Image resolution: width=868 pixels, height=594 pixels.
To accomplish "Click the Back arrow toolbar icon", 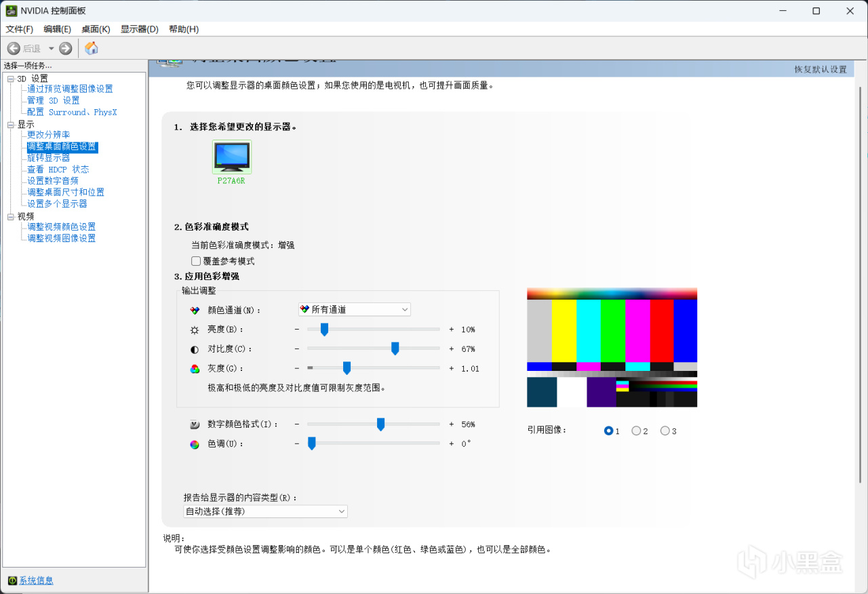I will pos(14,48).
